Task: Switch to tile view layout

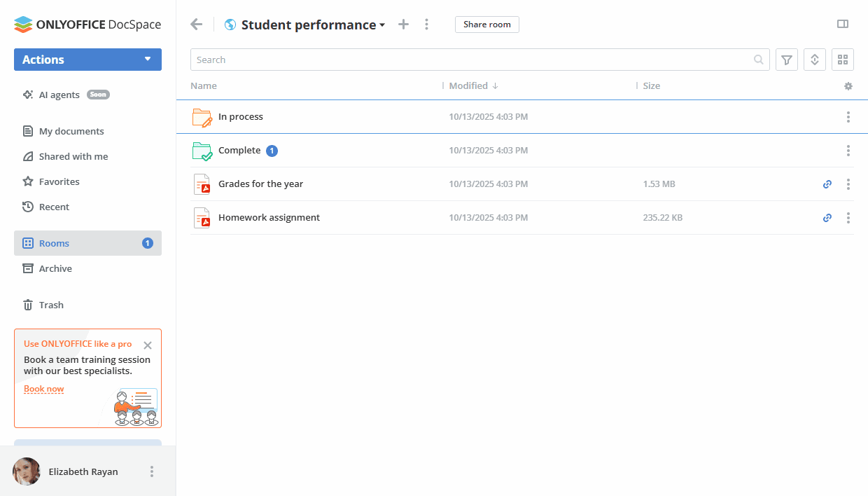Action: click(x=843, y=60)
